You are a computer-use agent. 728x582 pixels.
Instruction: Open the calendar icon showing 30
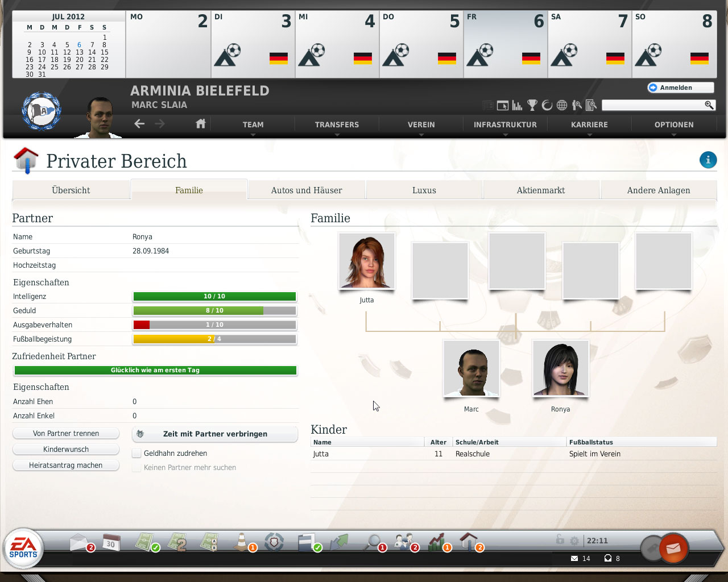pyautogui.click(x=111, y=543)
